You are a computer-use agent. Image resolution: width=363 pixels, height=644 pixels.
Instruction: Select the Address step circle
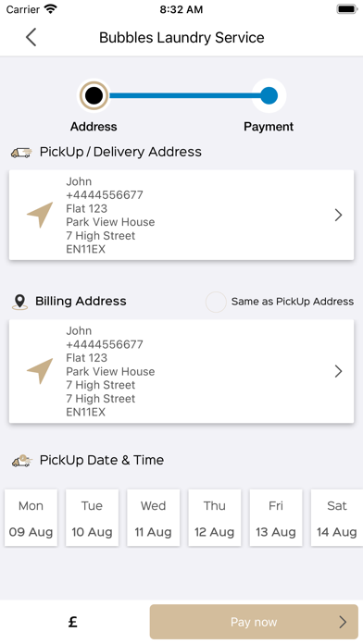[x=94, y=95]
